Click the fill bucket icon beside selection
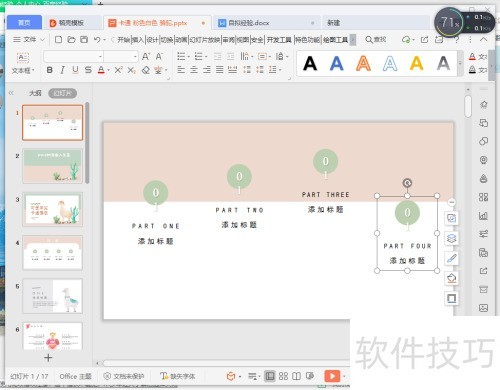This screenshot has width=500, height=390. 451,278
